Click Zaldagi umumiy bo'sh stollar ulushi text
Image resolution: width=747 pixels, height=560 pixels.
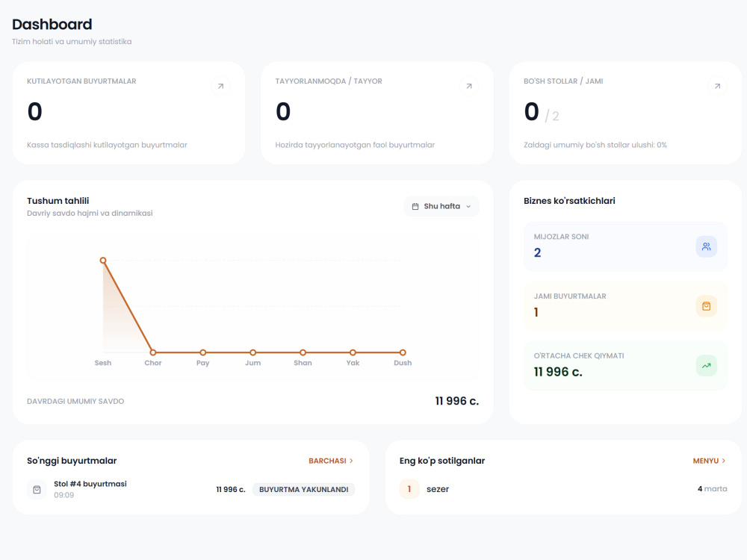595,145
